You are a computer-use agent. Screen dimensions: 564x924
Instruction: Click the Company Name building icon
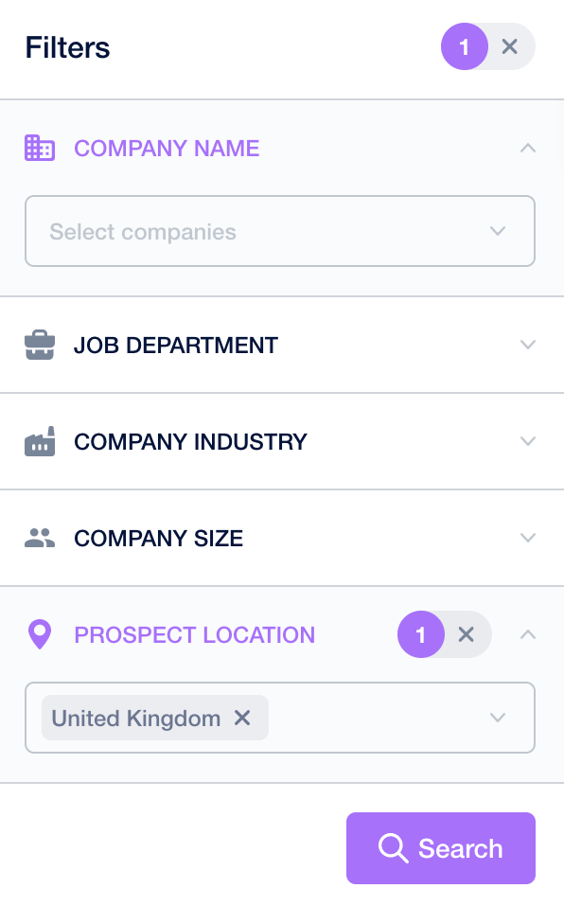(x=40, y=148)
